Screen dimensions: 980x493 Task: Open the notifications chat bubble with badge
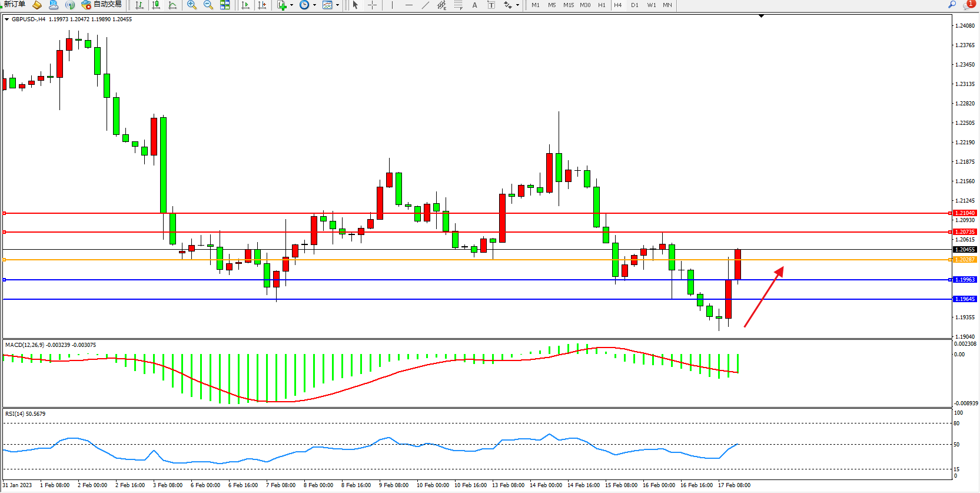click(x=968, y=5)
